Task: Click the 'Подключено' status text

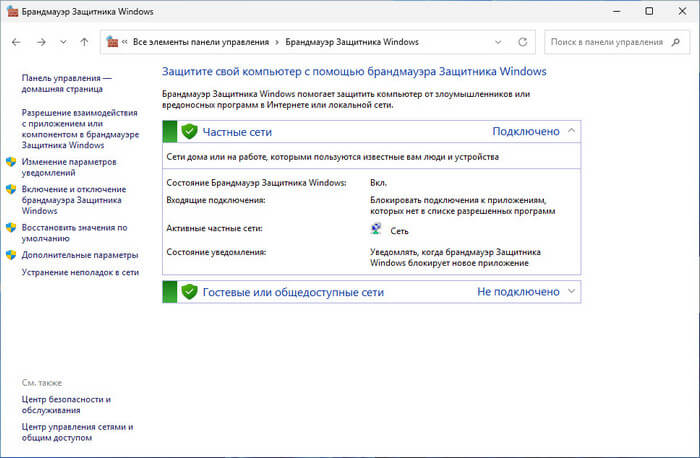Action: 526,132
